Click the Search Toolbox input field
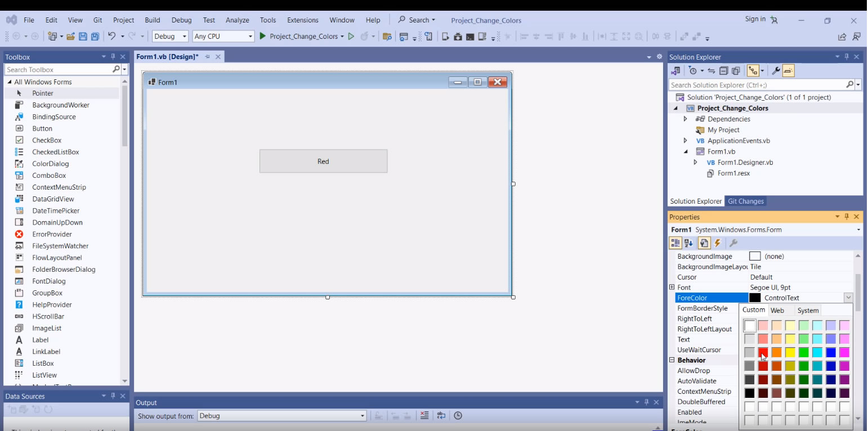The image size is (868, 431). tap(59, 70)
